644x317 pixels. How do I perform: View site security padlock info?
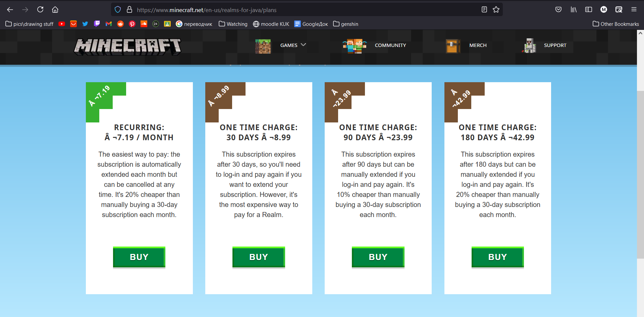coord(129,10)
